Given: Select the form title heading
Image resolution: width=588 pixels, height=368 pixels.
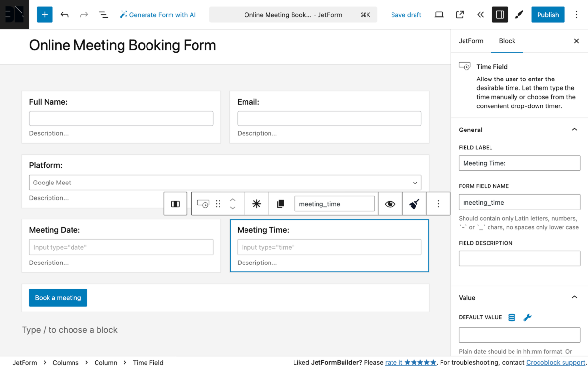Looking at the screenshot, I should click(x=122, y=45).
